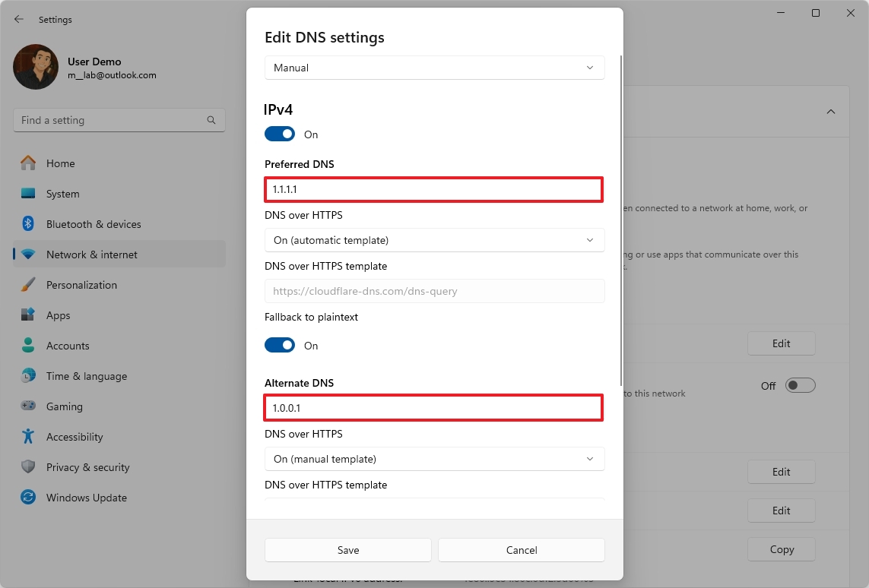Save the DNS settings

click(347, 549)
